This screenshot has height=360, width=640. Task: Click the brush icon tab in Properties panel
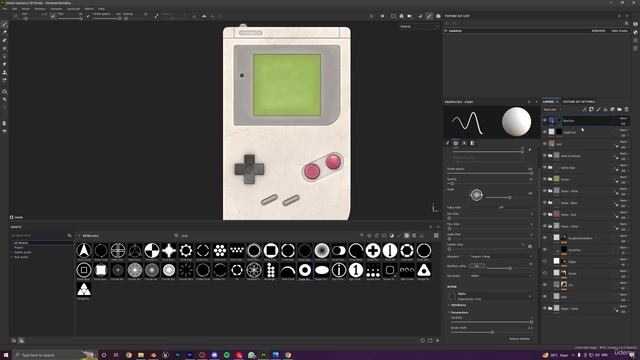tap(448, 143)
